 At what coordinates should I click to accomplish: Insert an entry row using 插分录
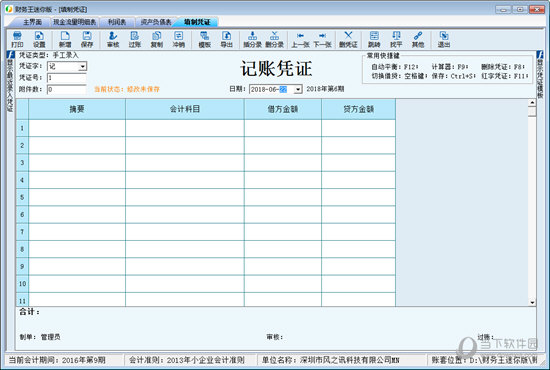tap(253, 39)
